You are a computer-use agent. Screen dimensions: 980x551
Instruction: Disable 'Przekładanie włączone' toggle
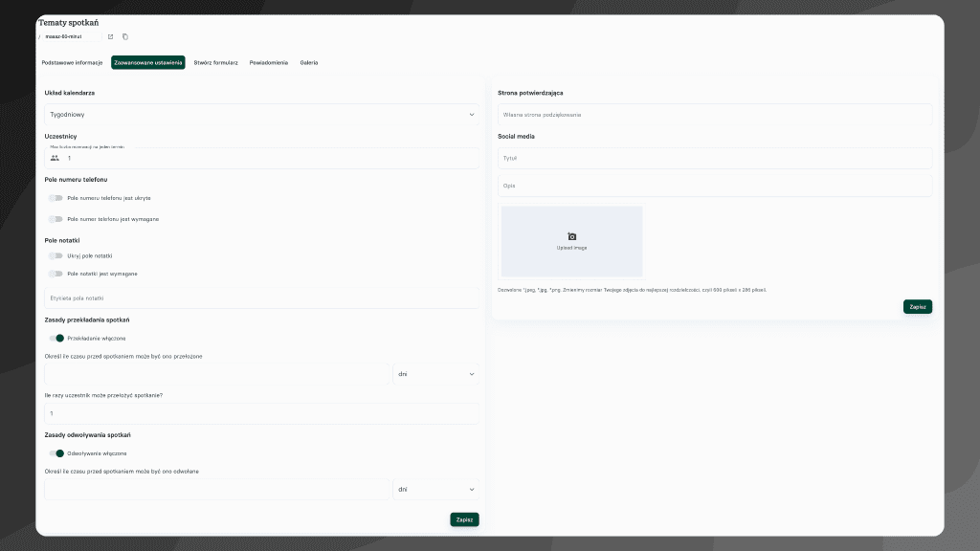click(56, 338)
